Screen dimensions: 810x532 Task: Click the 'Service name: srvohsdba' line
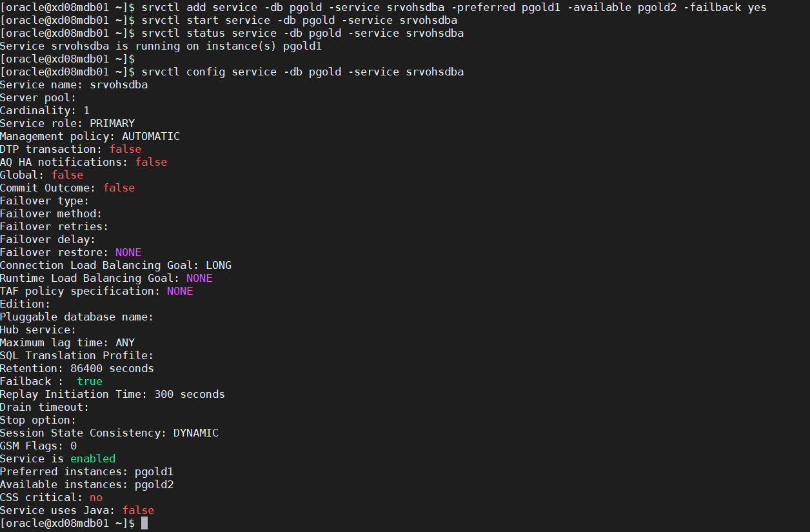point(74,84)
